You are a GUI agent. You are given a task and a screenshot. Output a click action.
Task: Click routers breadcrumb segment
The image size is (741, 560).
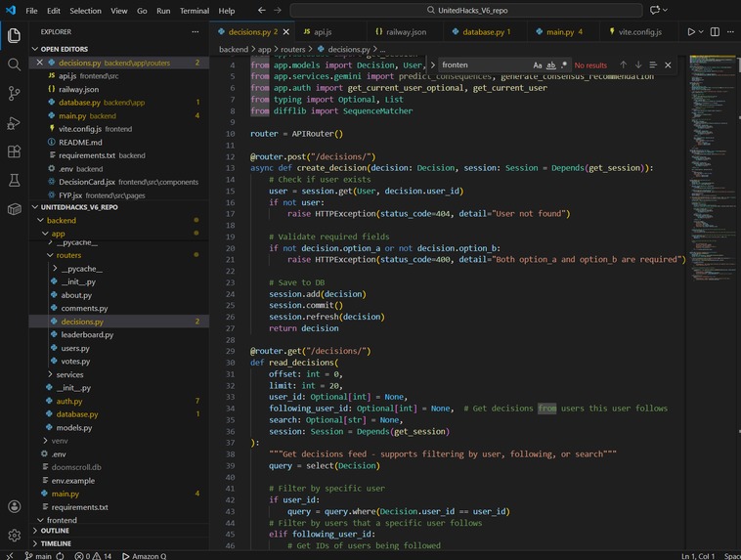click(x=292, y=49)
